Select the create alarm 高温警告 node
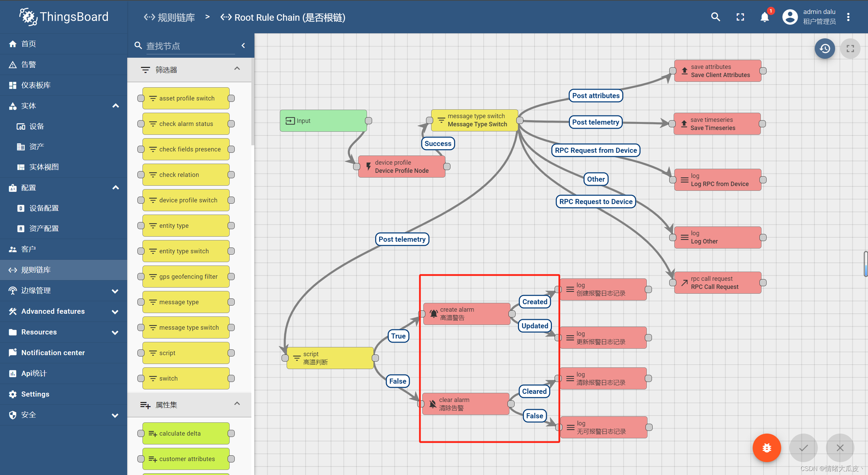The width and height of the screenshot is (868, 475). pyautogui.click(x=467, y=314)
